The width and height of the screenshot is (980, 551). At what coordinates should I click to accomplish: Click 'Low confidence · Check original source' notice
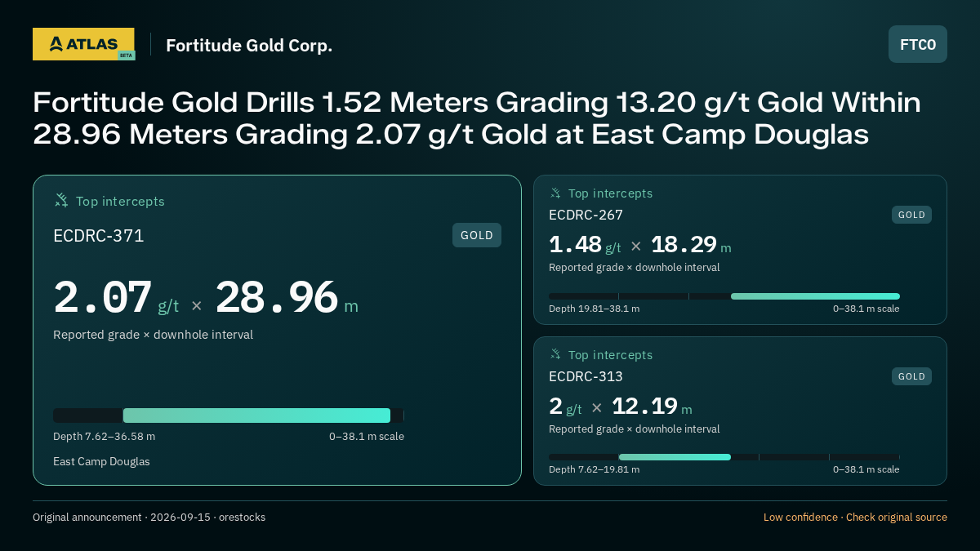(x=855, y=517)
